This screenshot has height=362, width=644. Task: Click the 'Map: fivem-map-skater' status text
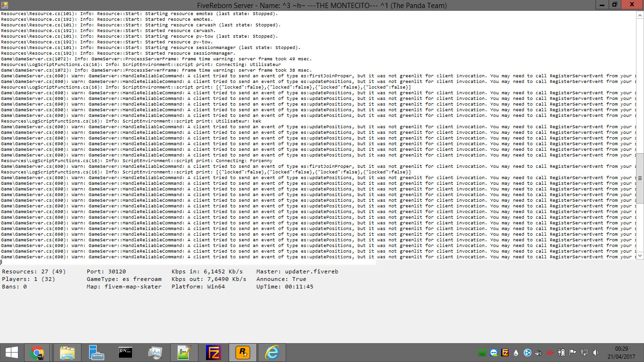[124, 287]
